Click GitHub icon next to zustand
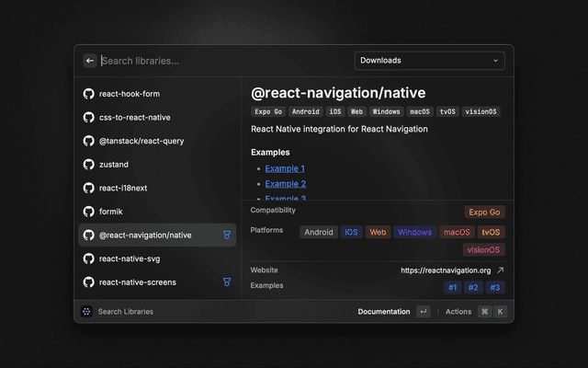588x368 pixels. (89, 165)
